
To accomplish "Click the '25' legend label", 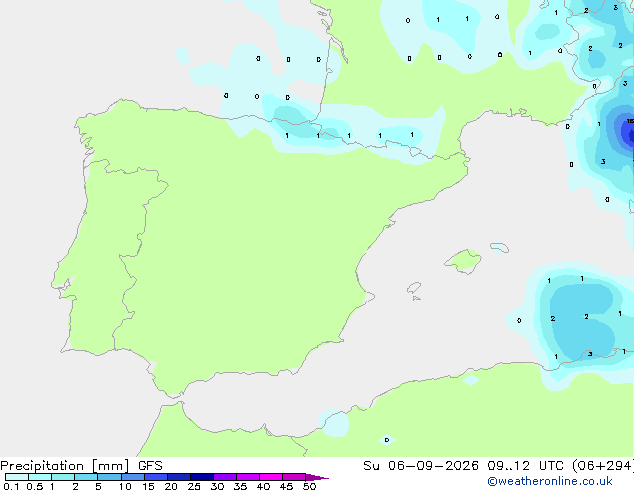I will pos(194,486).
